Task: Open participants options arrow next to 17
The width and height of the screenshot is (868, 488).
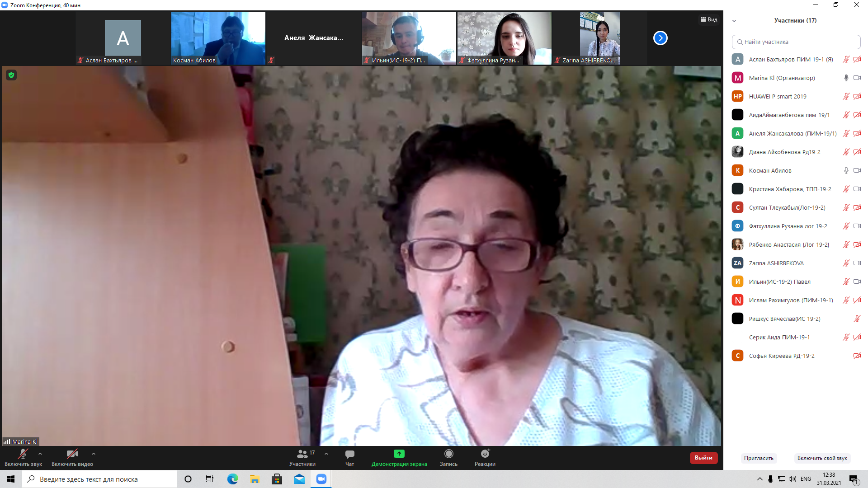Action: coord(326,454)
